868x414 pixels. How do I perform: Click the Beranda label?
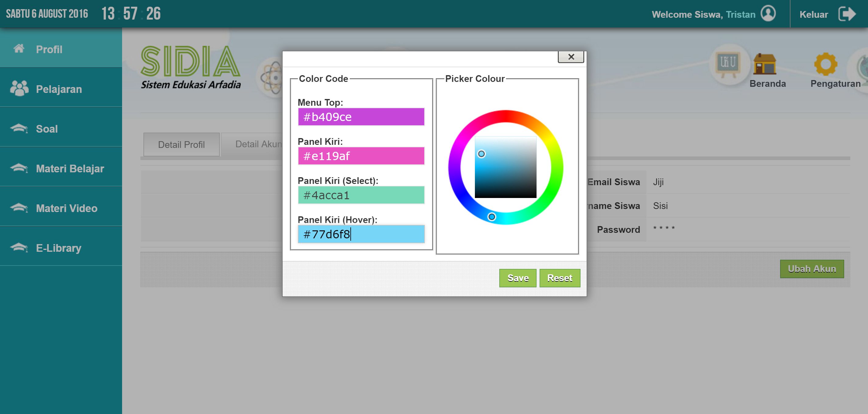click(768, 84)
